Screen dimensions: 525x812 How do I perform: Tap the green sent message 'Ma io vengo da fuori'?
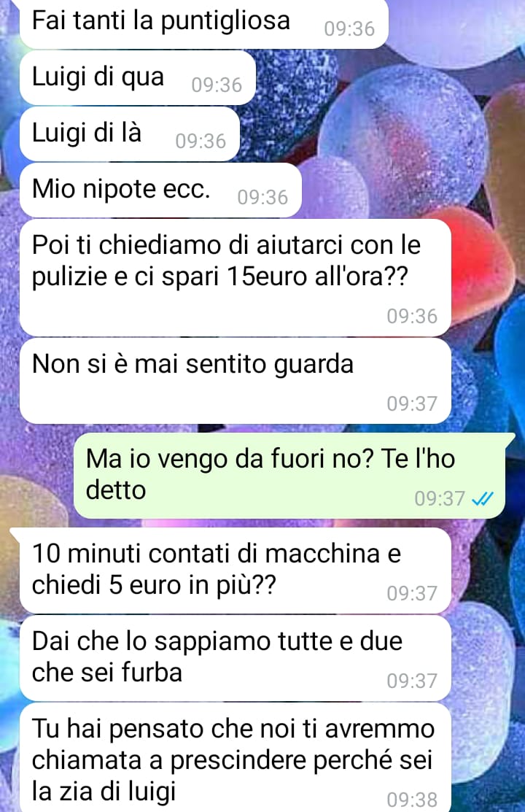(290, 476)
